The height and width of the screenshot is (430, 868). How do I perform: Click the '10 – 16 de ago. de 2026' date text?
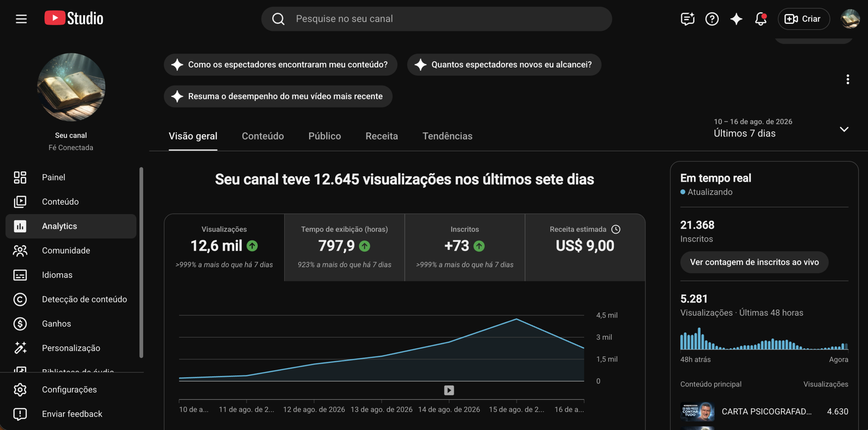753,122
